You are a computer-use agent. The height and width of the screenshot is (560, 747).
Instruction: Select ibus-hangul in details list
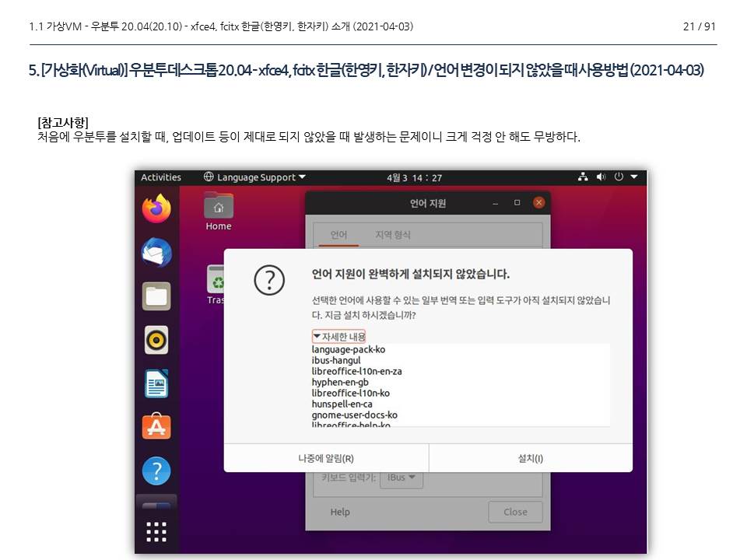(336, 360)
